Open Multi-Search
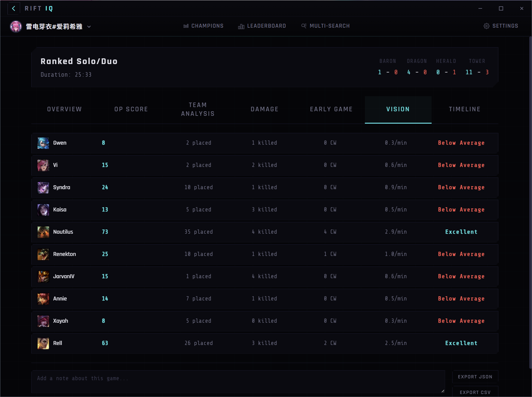 (x=326, y=26)
